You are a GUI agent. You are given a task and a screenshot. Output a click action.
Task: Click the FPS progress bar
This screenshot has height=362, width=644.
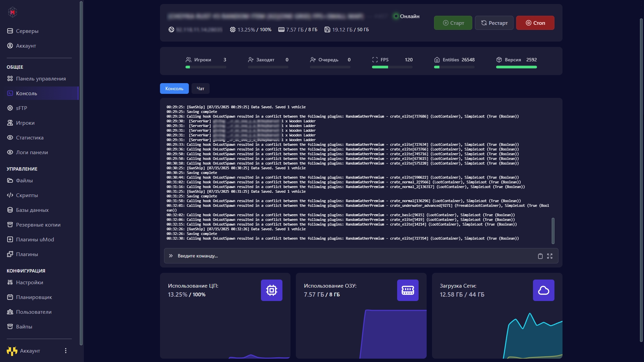coord(392,67)
